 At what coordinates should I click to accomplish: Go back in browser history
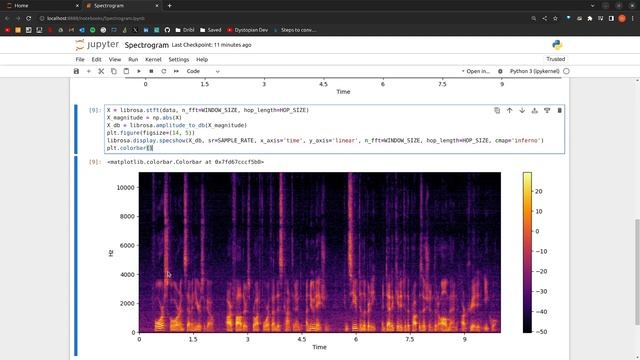7,18
